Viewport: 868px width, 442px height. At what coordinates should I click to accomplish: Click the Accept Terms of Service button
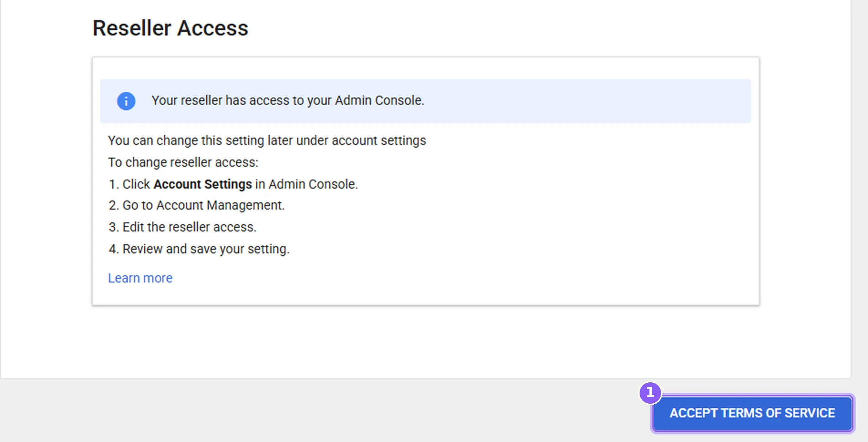pos(752,413)
